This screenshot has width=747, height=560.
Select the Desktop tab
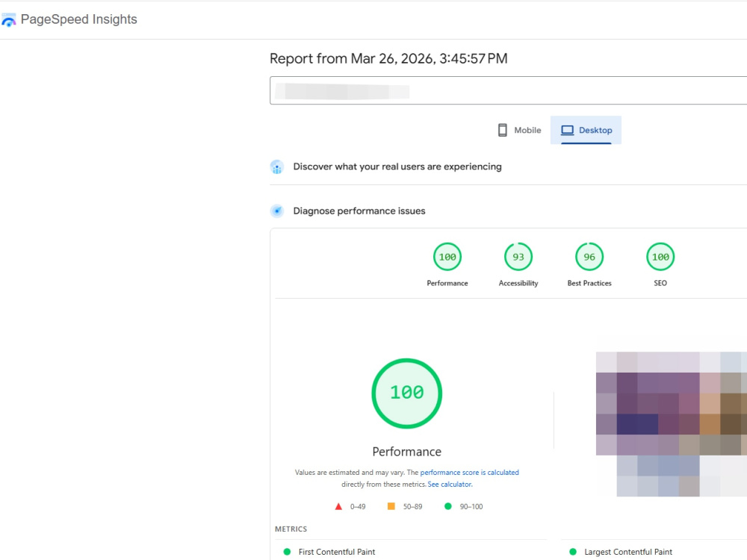(x=586, y=130)
